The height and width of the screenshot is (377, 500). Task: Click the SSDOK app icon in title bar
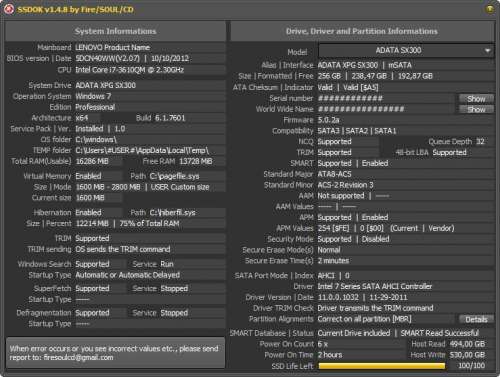[x=9, y=9]
